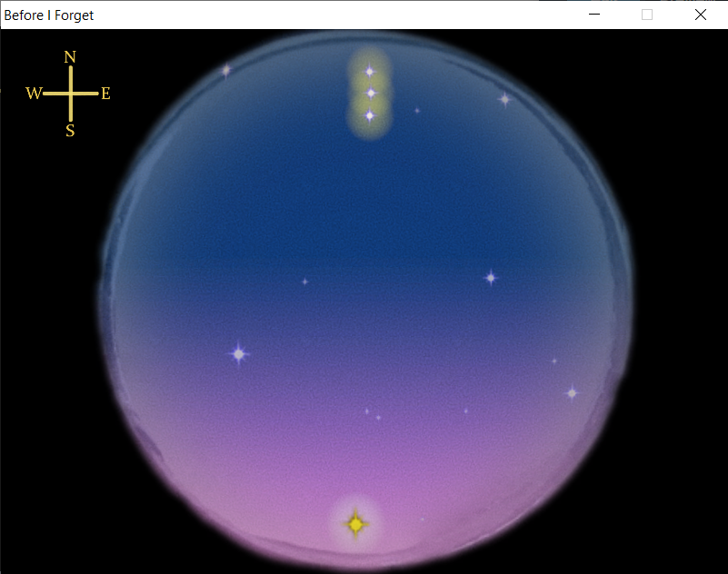Minimize the Before I Forget window
Image resolution: width=728 pixels, height=574 pixels.
click(594, 15)
